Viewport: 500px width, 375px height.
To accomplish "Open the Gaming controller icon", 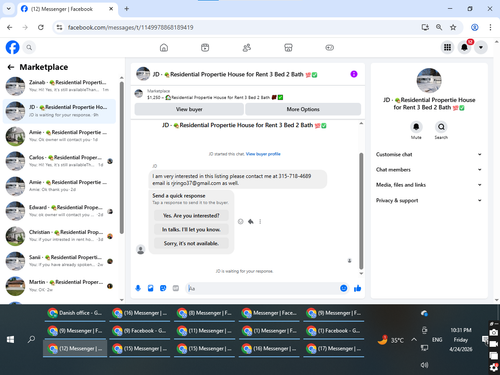I will pyautogui.click(x=329, y=48).
